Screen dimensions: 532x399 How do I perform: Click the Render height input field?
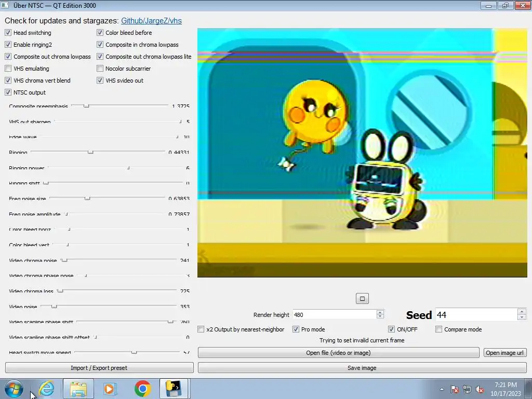[335, 314]
